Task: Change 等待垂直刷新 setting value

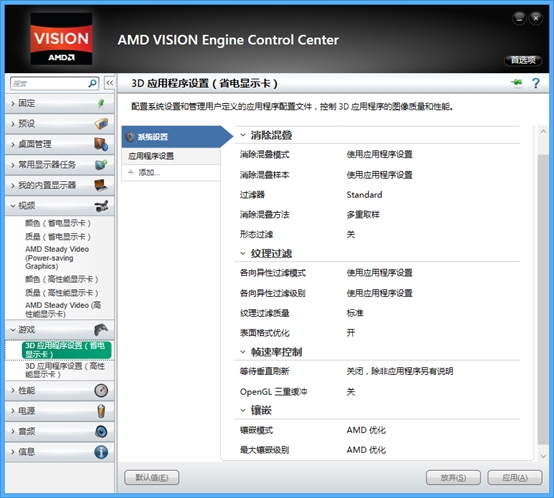Action: coord(400,371)
